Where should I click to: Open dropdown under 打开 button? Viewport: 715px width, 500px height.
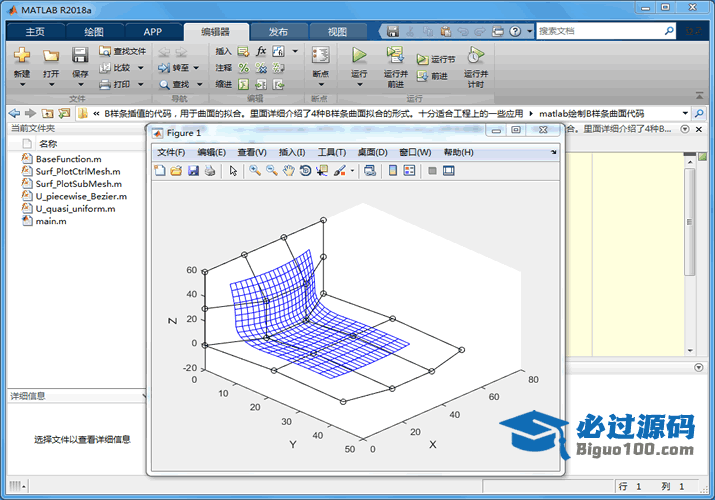click(x=51, y=84)
